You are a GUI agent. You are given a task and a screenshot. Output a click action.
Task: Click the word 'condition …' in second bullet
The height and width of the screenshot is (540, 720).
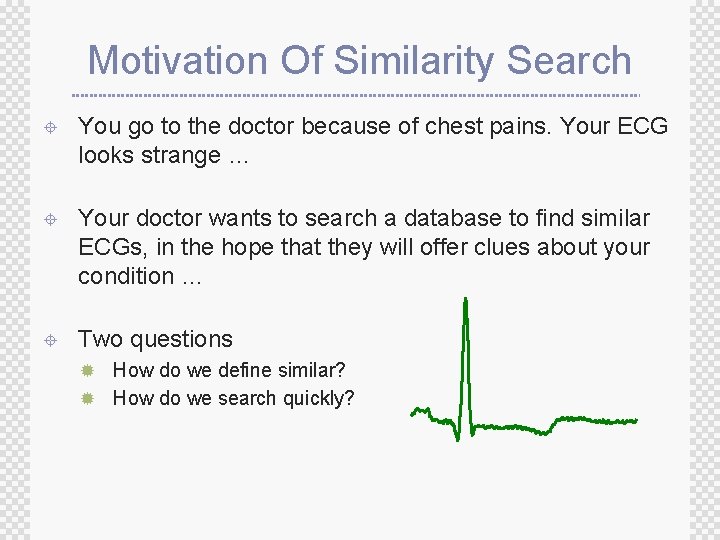140,276
